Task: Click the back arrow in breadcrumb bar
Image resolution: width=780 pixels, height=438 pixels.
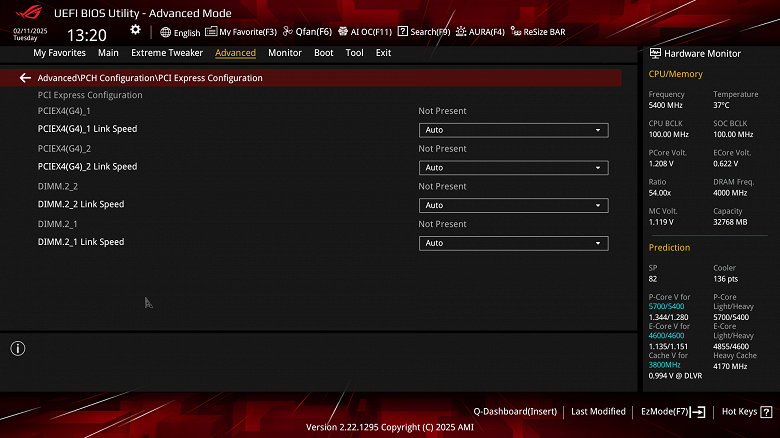Action: coord(25,78)
